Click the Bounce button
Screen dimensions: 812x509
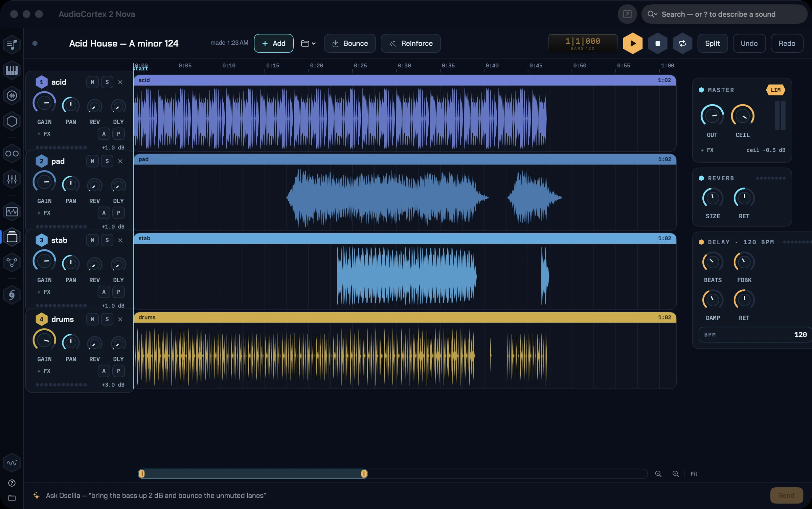[350, 43]
